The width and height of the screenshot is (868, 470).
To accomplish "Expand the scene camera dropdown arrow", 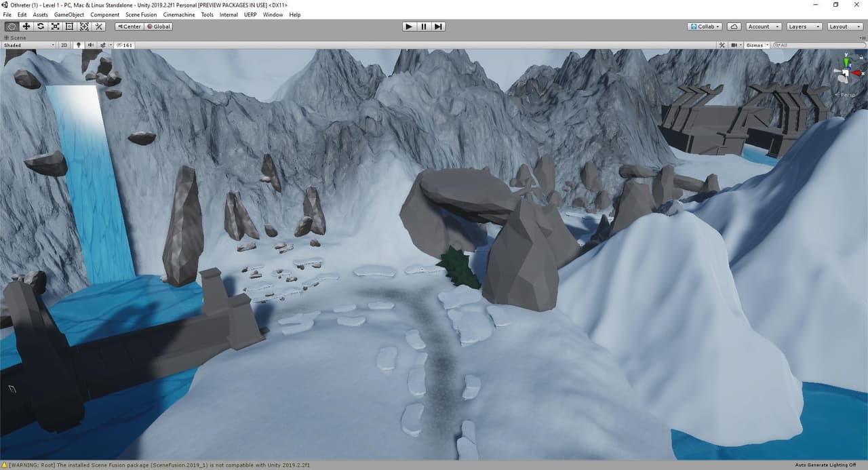I will point(741,45).
